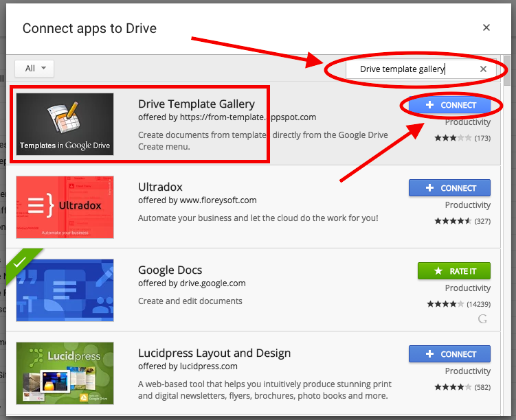The height and width of the screenshot is (420, 516).
Task: Click the dialog's vertical scrollbar thumb
Action: [x=507, y=71]
